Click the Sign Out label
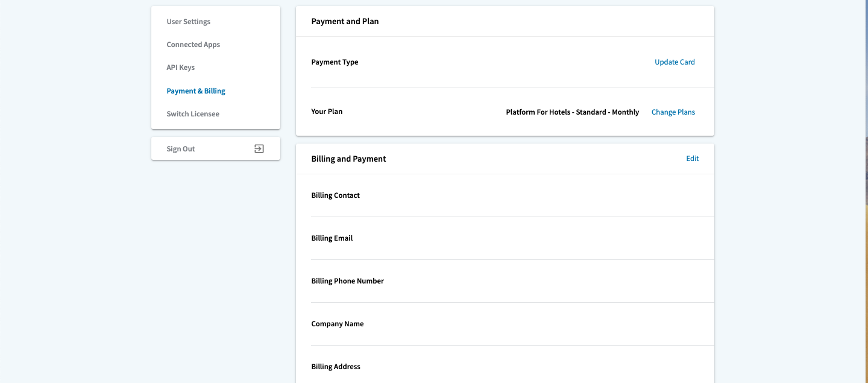The height and width of the screenshot is (383, 868). pyautogui.click(x=181, y=149)
